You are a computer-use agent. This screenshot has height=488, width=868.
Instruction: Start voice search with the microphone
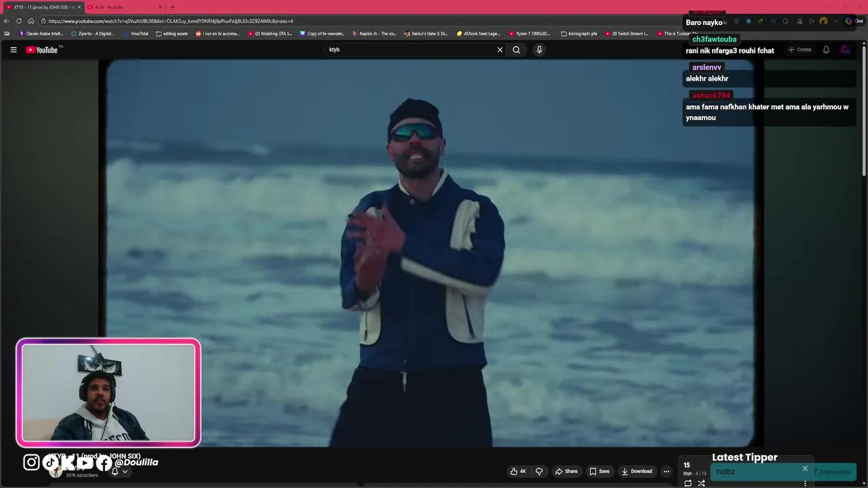point(539,49)
